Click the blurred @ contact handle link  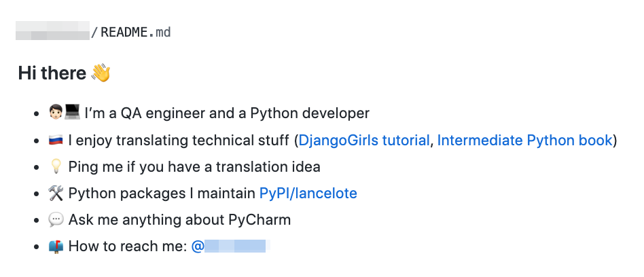point(230,246)
